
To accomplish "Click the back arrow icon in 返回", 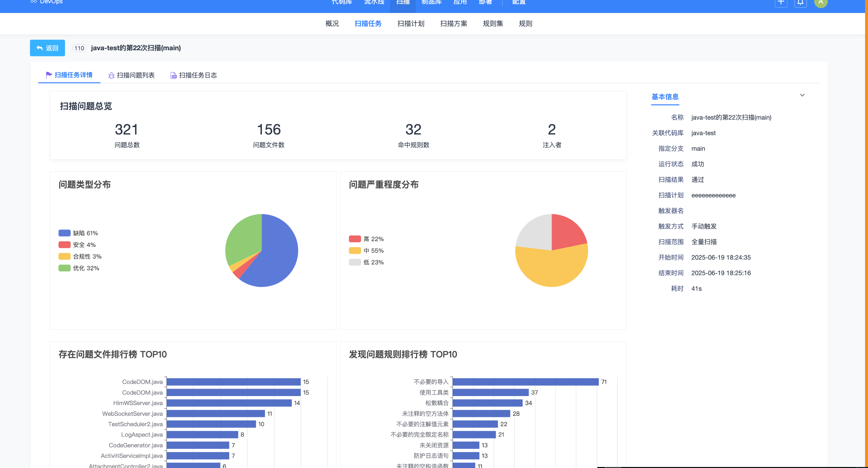I will pyautogui.click(x=40, y=48).
